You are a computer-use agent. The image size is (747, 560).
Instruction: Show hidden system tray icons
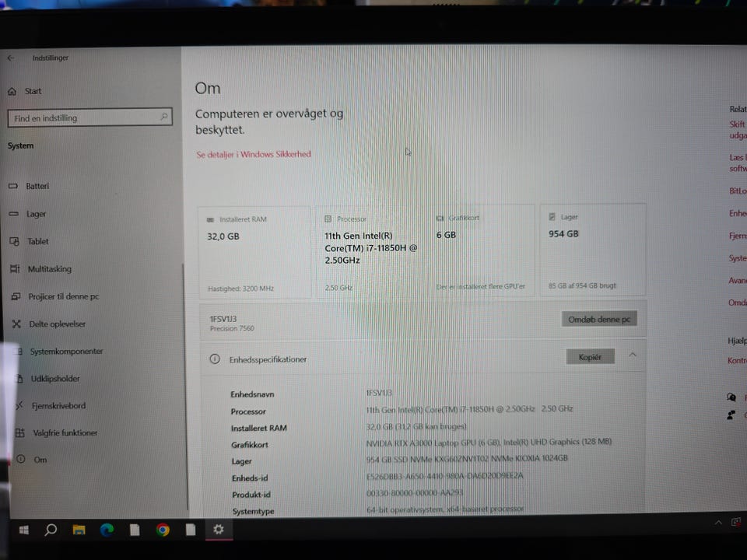718,523
